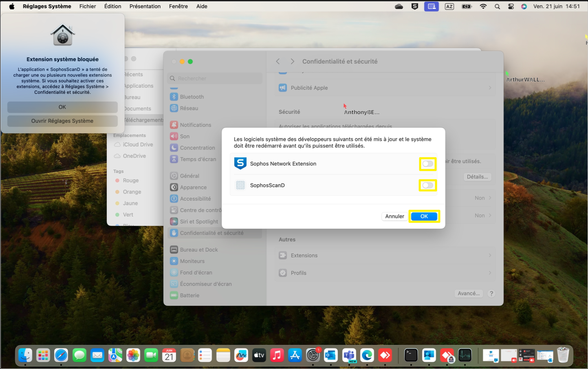Open the Apple menu

[11, 6]
